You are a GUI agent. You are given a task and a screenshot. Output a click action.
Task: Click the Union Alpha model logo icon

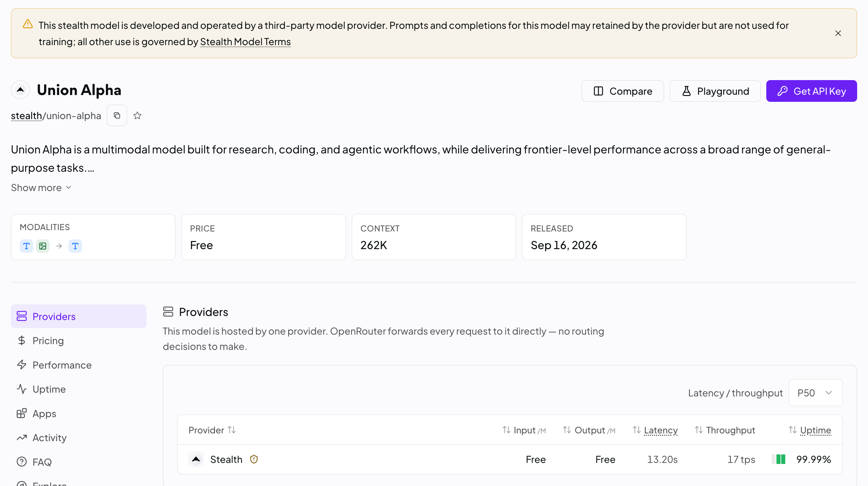click(x=20, y=90)
